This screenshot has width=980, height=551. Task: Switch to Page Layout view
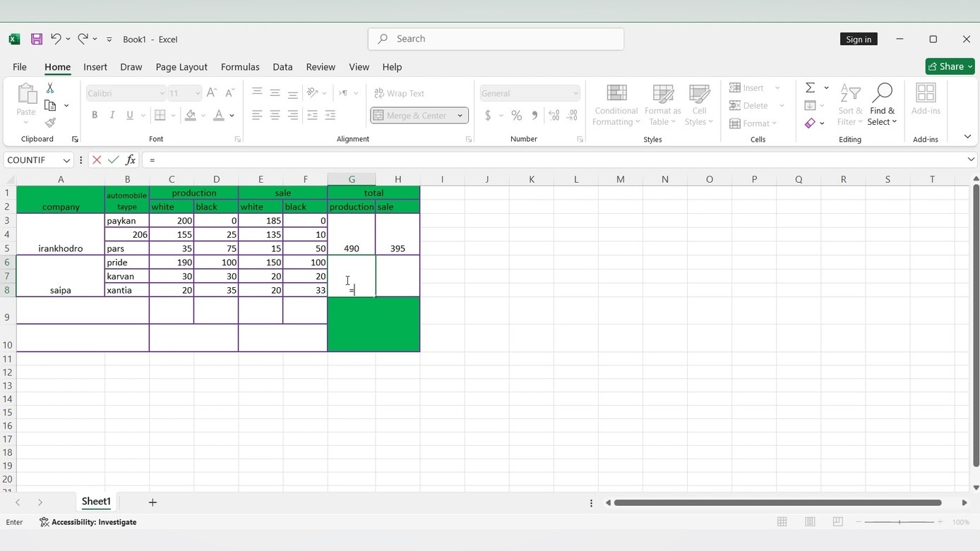click(810, 522)
